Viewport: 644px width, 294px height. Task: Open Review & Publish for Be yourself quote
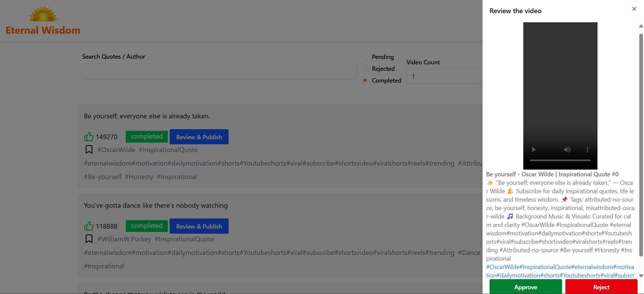[199, 137]
